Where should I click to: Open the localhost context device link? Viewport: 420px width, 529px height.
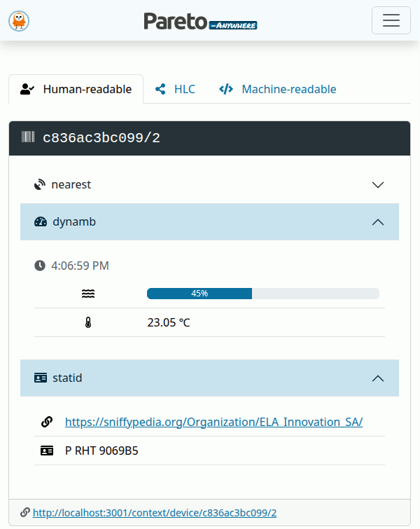coord(155,513)
